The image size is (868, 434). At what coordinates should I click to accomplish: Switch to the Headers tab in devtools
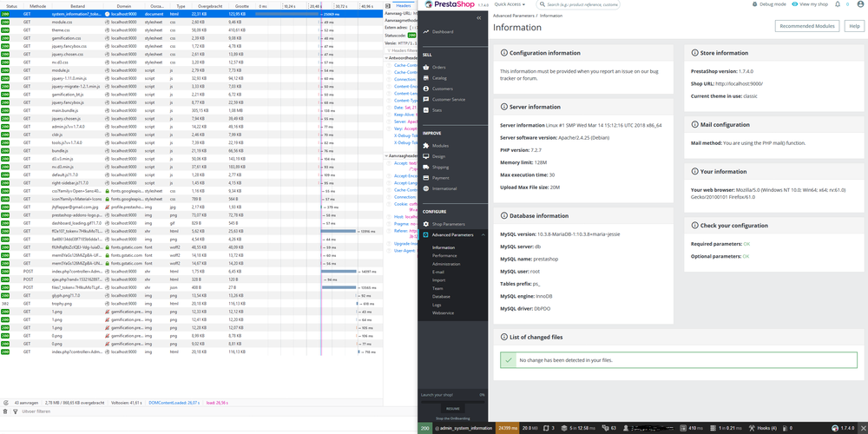click(x=404, y=5)
